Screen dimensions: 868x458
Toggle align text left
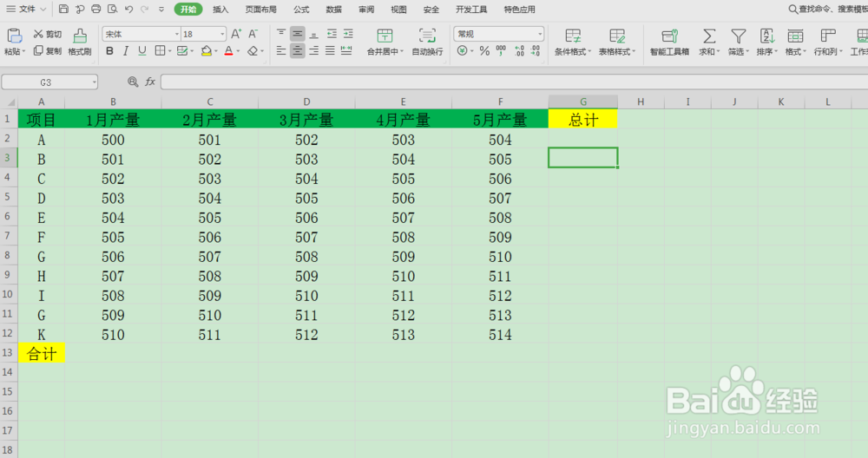click(281, 51)
